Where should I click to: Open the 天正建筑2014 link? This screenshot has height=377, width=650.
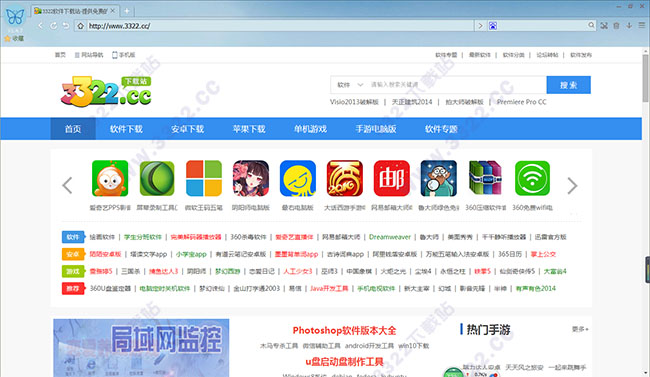(412, 102)
